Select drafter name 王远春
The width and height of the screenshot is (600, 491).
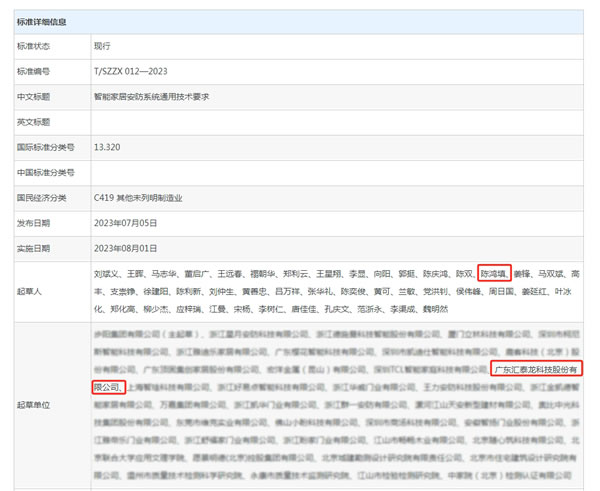tap(230, 274)
